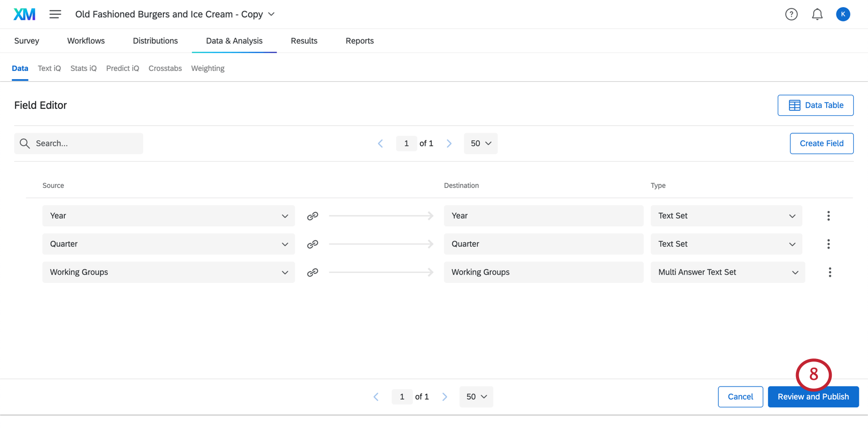This screenshot has height=433, width=868.
Task: Open the Text iQ sub-tab
Action: (x=49, y=68)
